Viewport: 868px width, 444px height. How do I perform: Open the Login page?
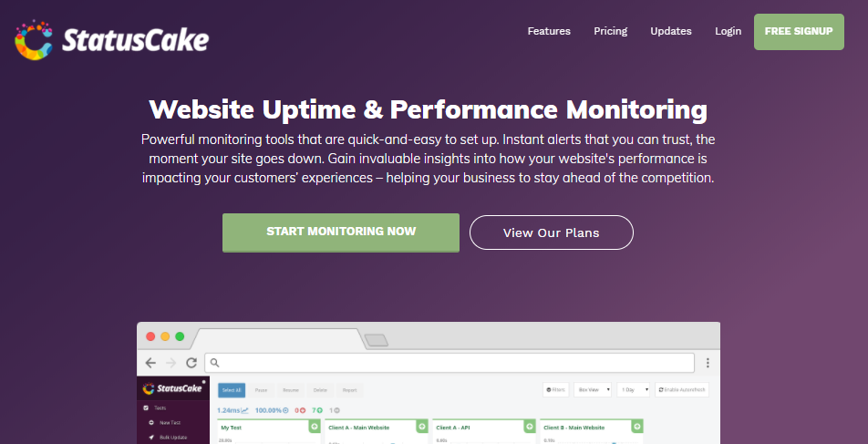tap(728, 32)
